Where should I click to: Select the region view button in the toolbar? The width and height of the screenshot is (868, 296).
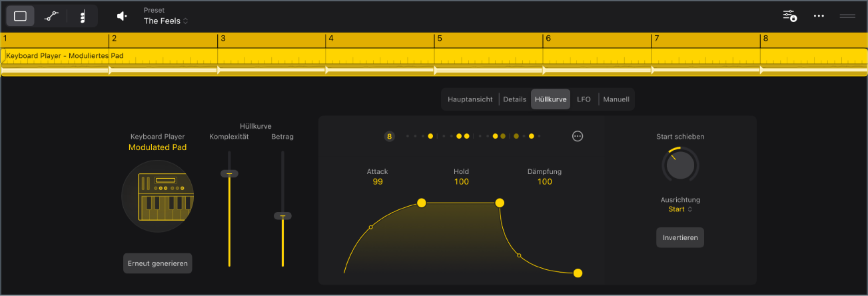(21, 16)
